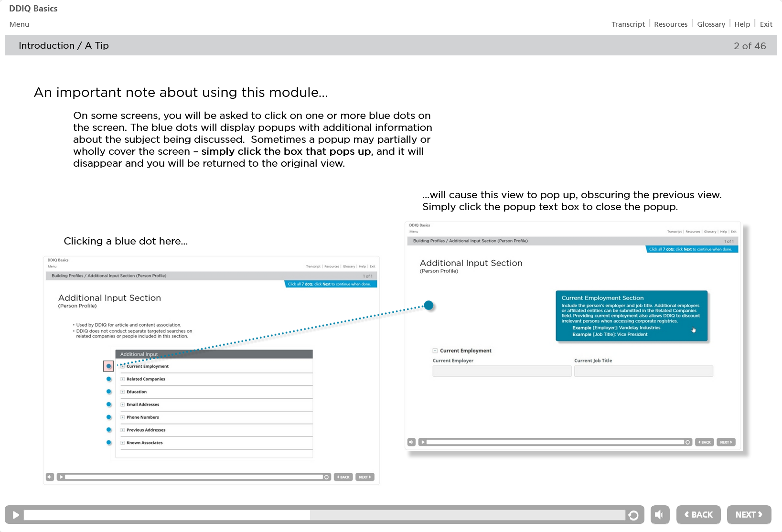Click blue dot beside Known Associates

click(108, 443)
